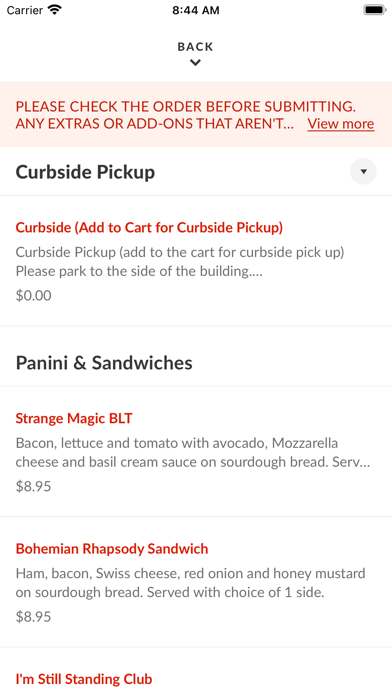This screenshot has width=392, height=696.
Task: Tap the 8:44 AM clock
Action: click(x=196, y=10)
